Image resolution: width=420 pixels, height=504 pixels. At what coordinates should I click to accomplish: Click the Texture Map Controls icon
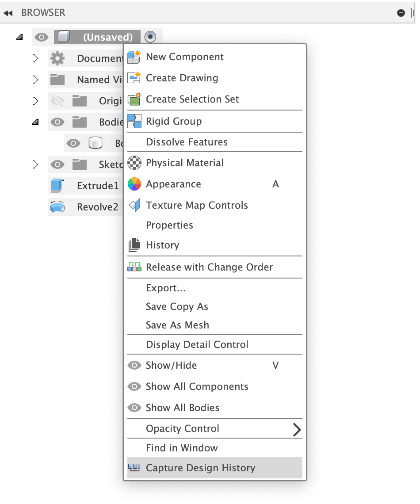134,205
